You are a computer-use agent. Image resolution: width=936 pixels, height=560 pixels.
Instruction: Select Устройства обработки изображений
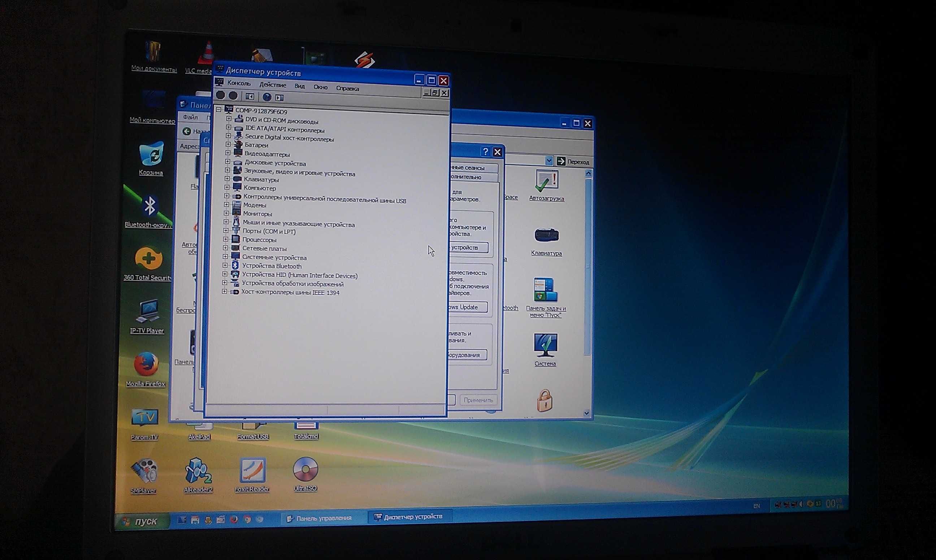292,284
